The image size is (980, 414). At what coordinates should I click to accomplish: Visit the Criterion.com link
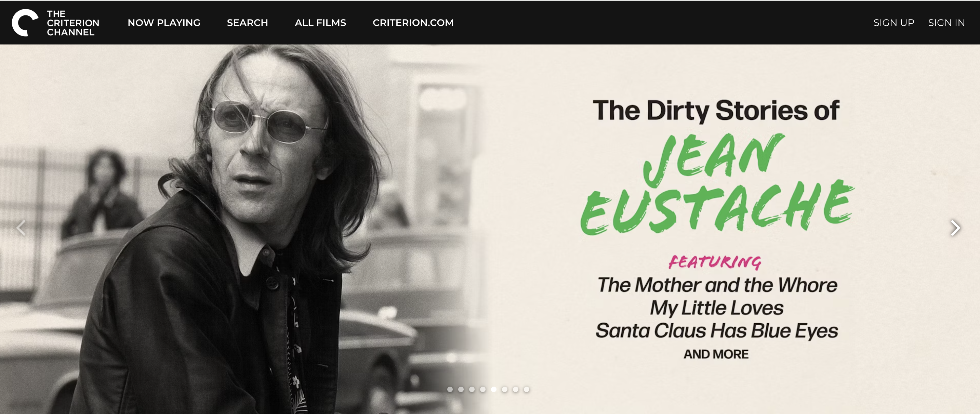point(413,23)
